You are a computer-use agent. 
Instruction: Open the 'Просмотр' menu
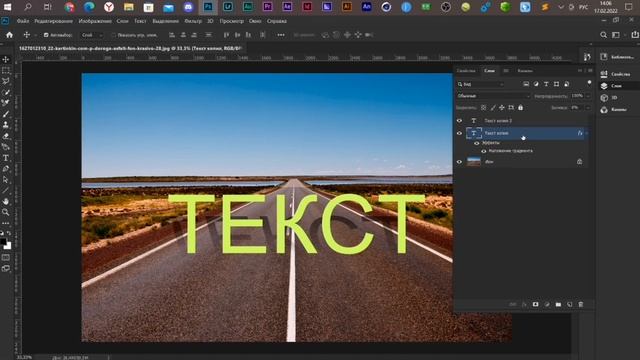point(231,21)
